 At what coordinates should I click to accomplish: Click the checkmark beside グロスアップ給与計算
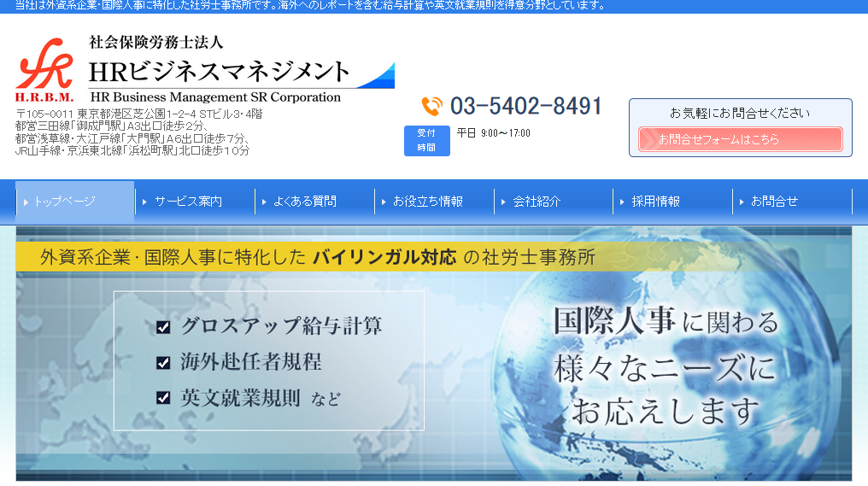pyautogui.click(x=163, y=327)
